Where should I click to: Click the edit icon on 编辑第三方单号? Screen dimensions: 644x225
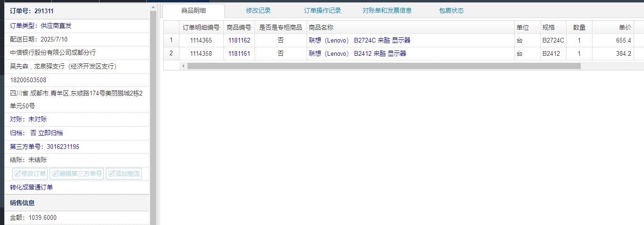coord(55,173)
